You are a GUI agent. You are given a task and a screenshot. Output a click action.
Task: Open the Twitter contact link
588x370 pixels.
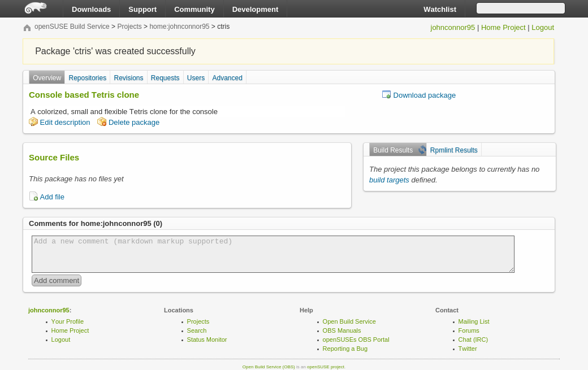pyautogui.click(x=467, y=349)
